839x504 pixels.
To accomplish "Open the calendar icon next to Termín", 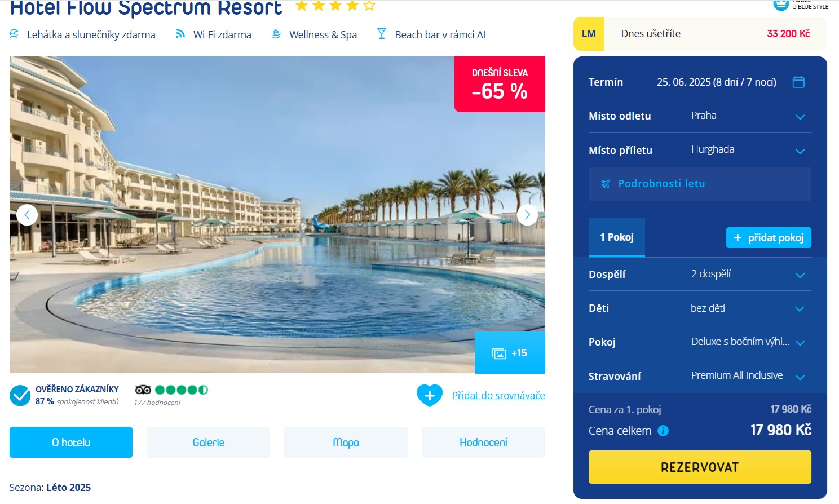I will click(x=798, y=82).
